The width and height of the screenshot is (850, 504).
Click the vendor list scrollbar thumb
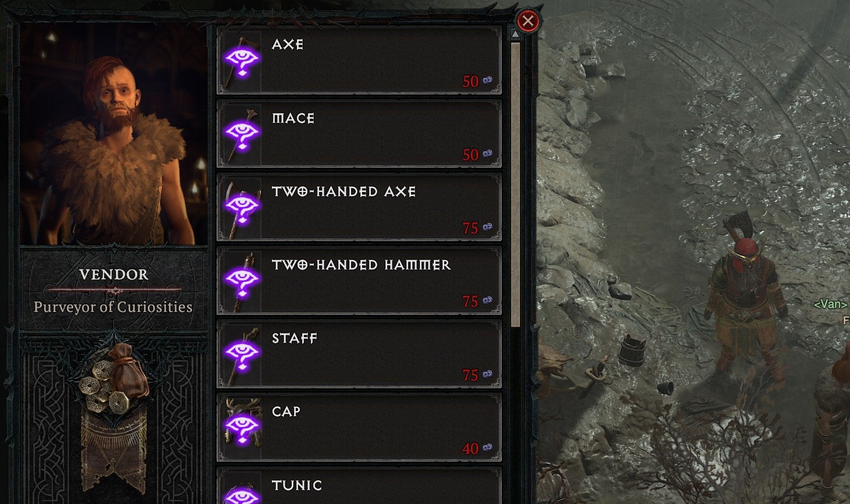pyautogui.click(x=515, y=184)
